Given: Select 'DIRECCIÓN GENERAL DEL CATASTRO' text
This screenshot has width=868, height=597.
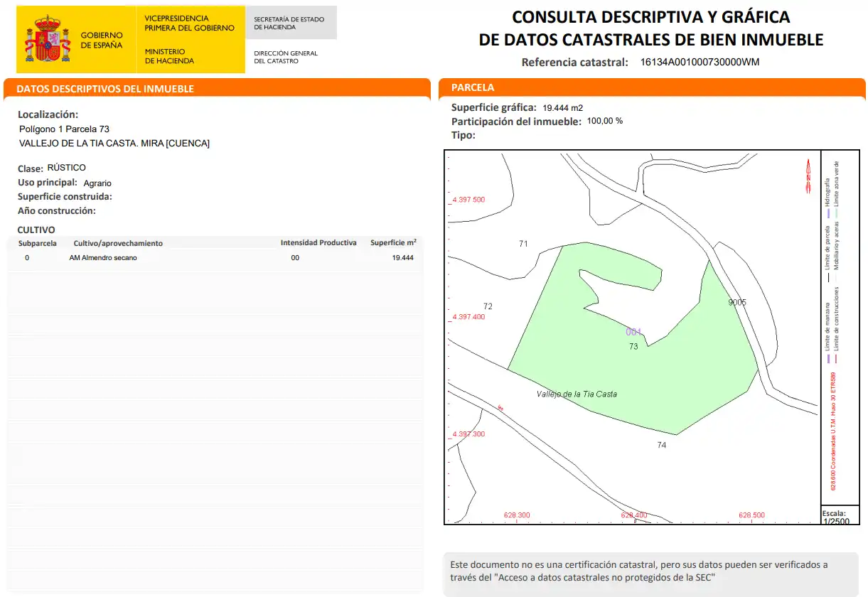Looking at the screenshot, I should click(286, 57).
